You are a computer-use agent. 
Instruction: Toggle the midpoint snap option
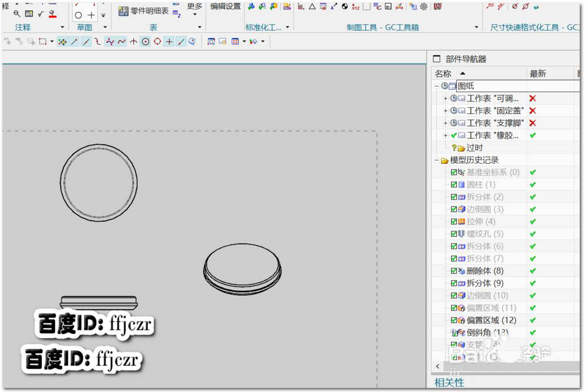(86, 42)
